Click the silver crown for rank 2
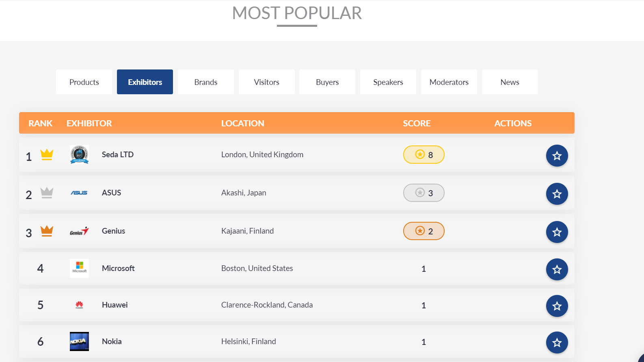The height and width of the screenshot is (362, 644). pos(47,193)
